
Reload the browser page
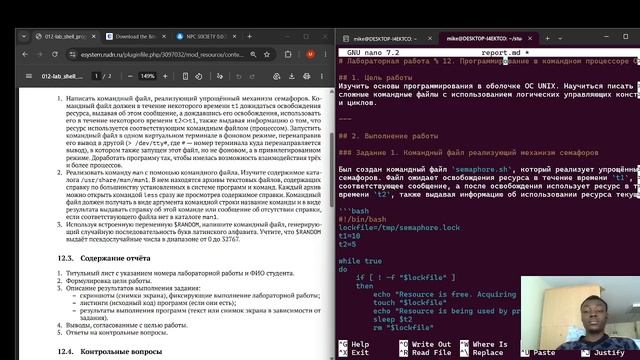coord(55,54)
